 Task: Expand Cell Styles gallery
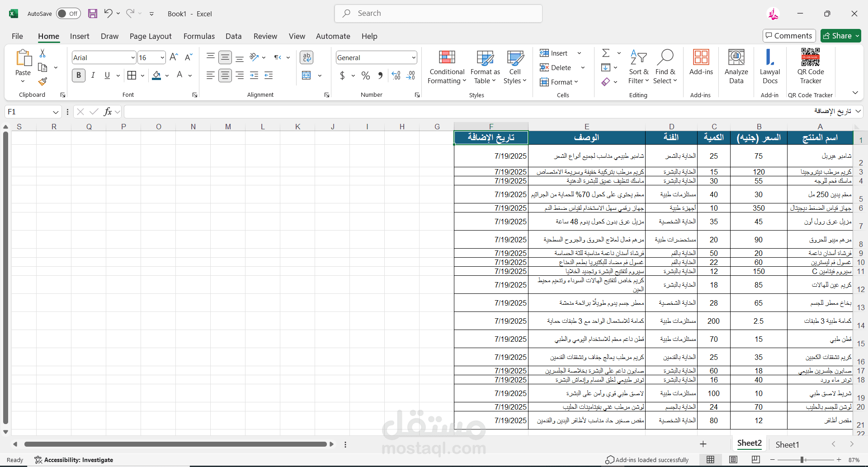515,67
